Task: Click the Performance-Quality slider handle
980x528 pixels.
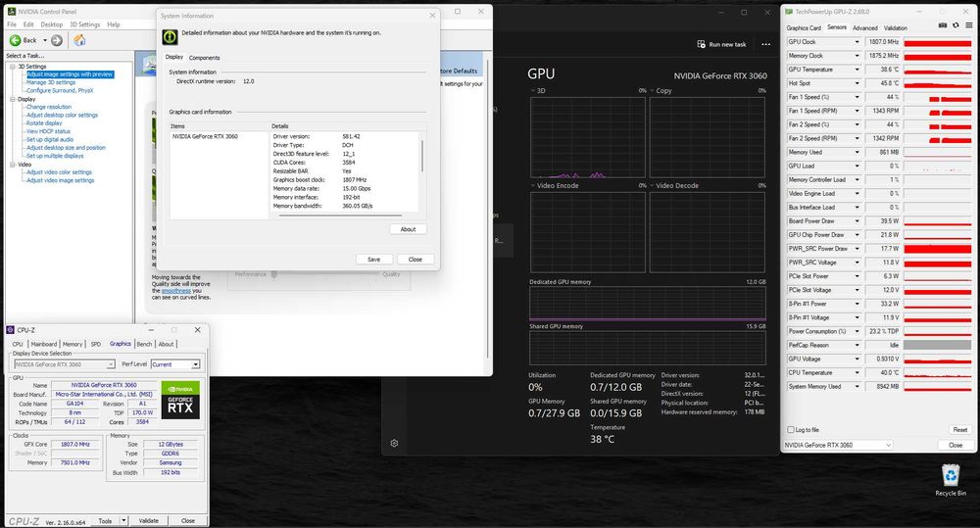Action: 273,274
